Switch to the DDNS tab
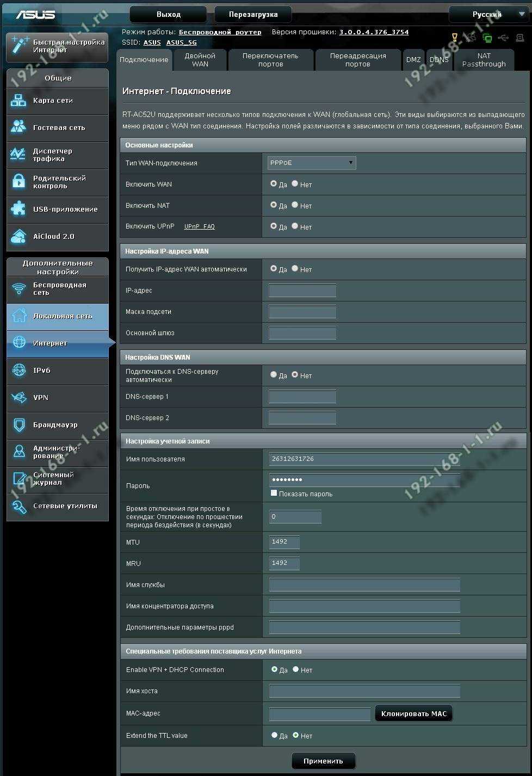Image resolution: width=532 pixels, height=776 pixels. [x=439, y=60]
